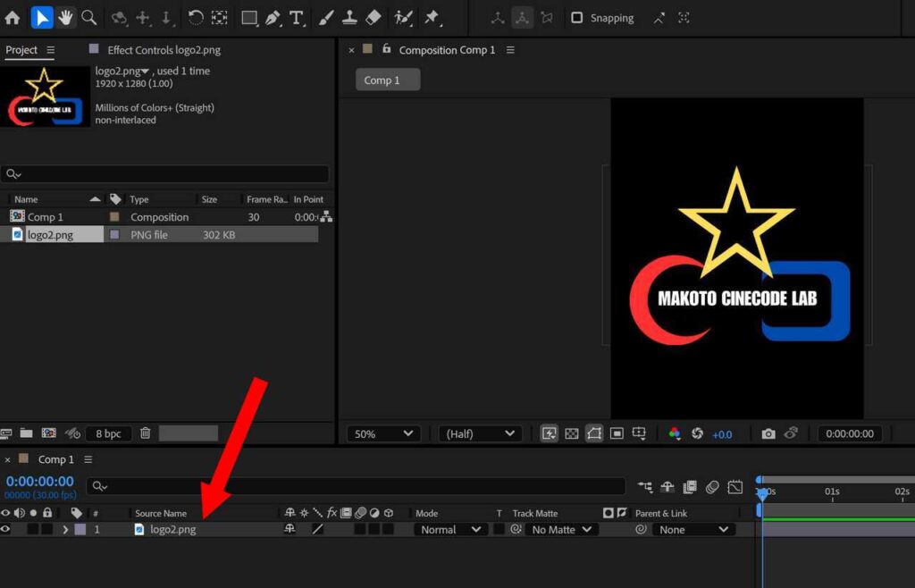Enable the Snapping checkbox
The image size is (915, 588).
(x=576, y=18)
